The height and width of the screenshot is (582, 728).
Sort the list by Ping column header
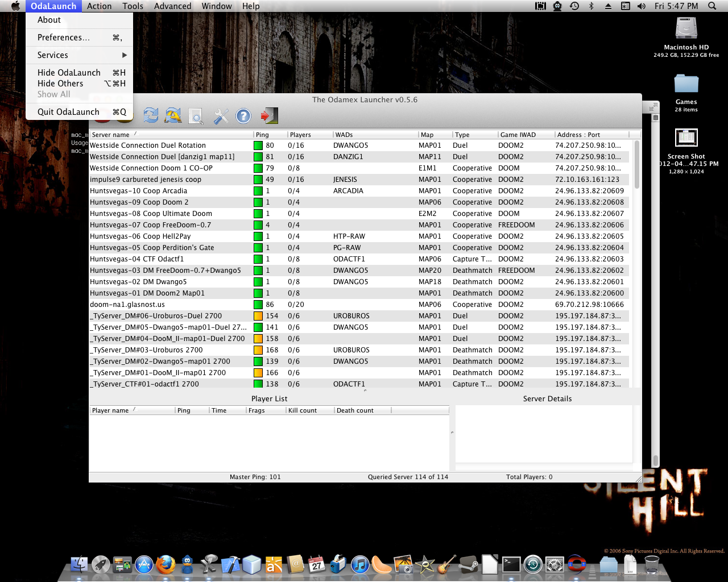point(270,135)
